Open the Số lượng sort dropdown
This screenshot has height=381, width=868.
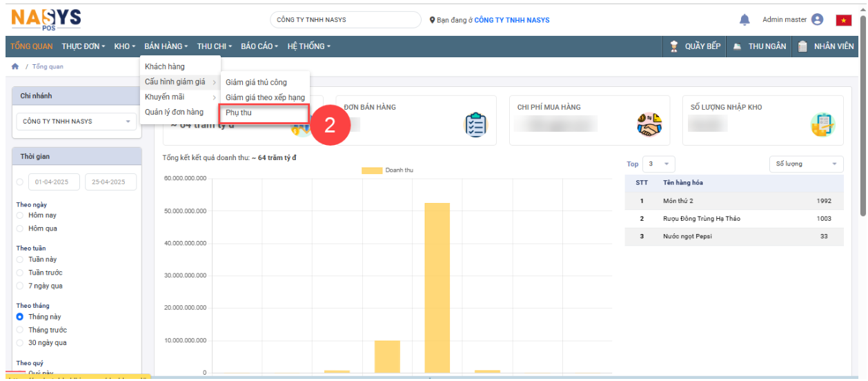[806, 164]
